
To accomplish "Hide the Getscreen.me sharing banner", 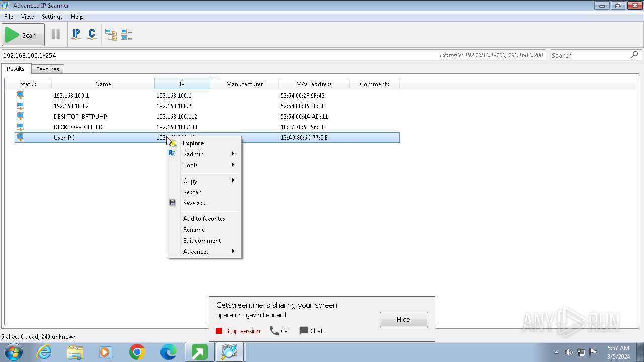I will coord(404,319).
